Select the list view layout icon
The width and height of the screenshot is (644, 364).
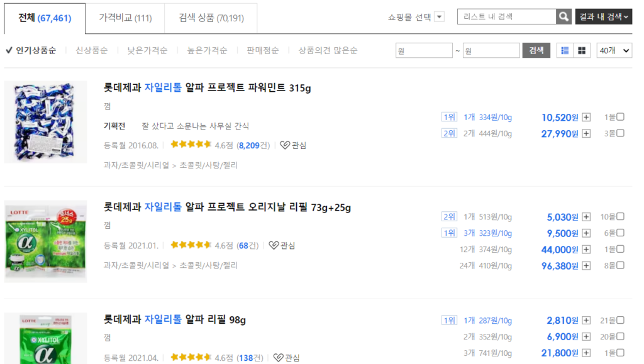565,50
